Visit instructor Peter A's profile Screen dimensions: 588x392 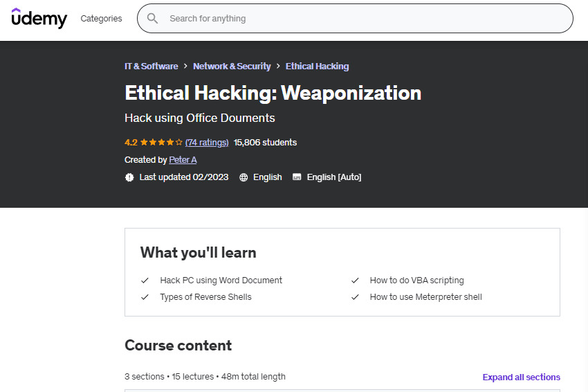tap(183, 160)
